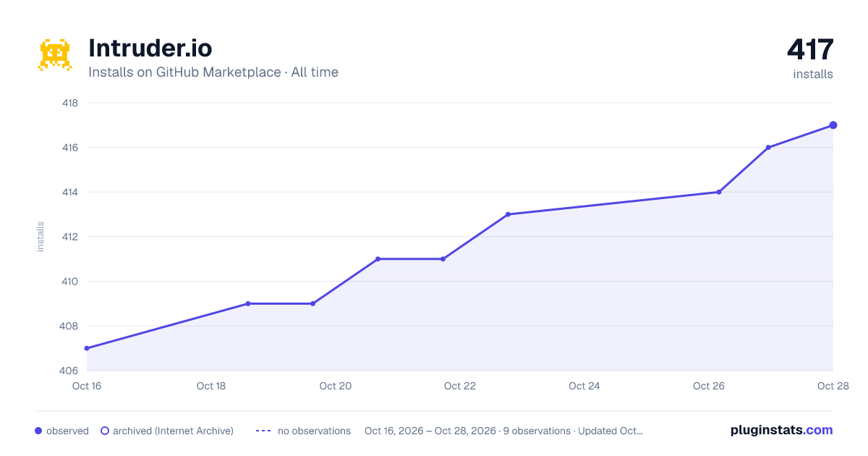Click the 412 y-axis tick label
Viewport: 868px width, 456px height.
(x=70, y=237)
